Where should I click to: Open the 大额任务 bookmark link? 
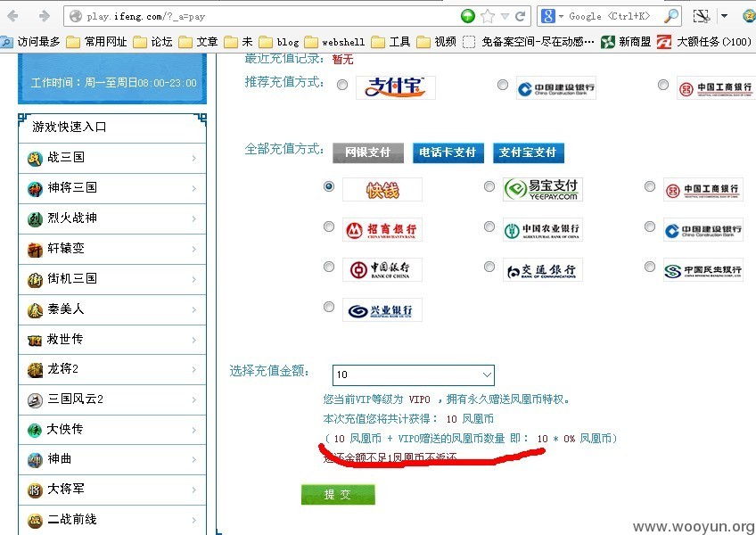pyautogui.click(x=704, y=42)
